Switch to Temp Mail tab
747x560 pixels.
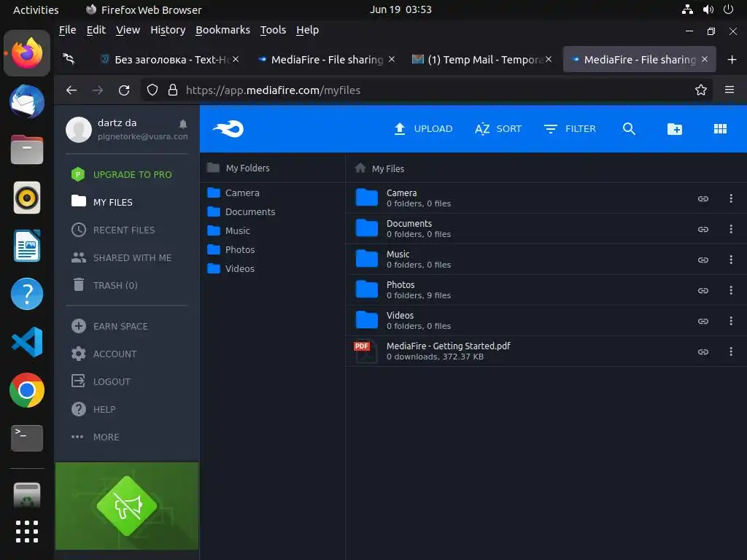[x=481, y=60]
